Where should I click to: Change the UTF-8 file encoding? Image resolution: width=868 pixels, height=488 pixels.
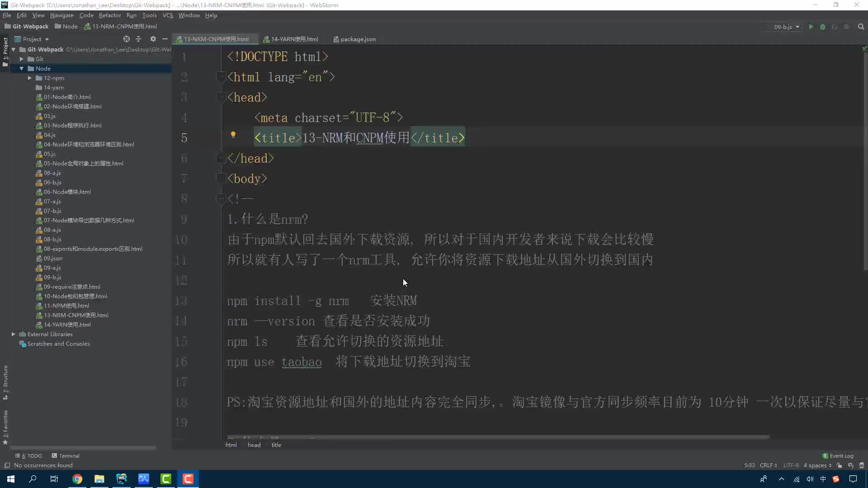(791, 465)
